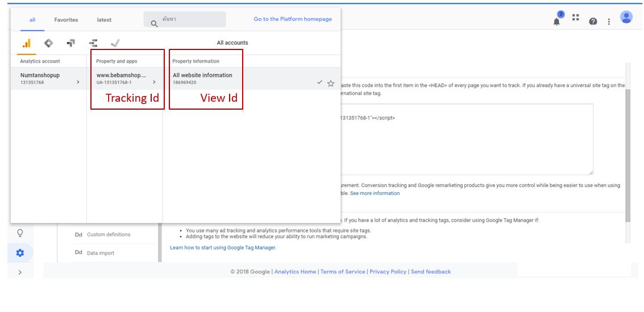644x312 pixels.
Task: Select the Optimize product icon
Action: point(70,43)
